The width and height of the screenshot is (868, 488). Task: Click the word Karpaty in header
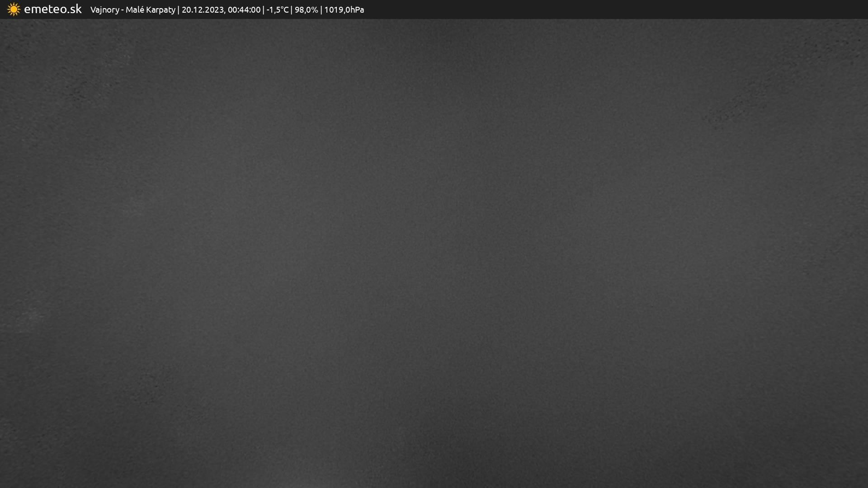coord(160,9)
